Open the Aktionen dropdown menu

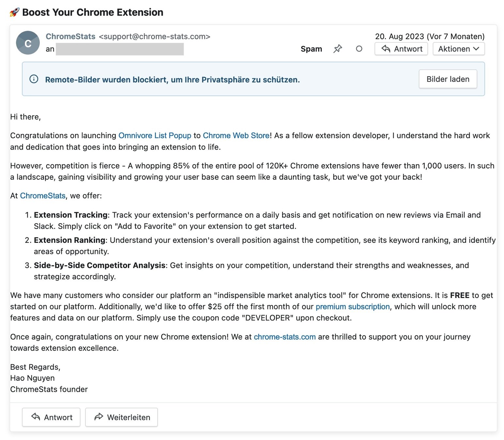459,49
